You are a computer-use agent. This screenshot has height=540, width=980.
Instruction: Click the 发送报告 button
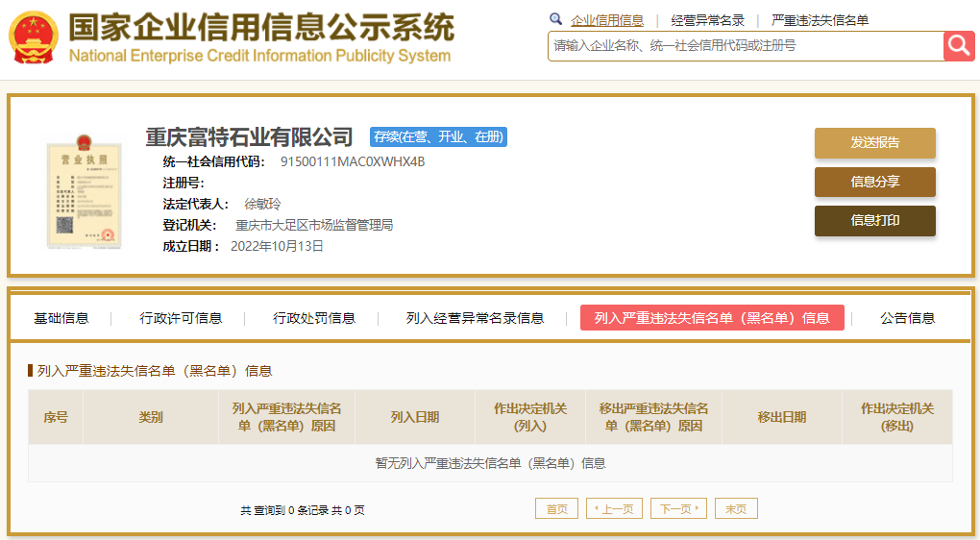[x=875, y=142]
